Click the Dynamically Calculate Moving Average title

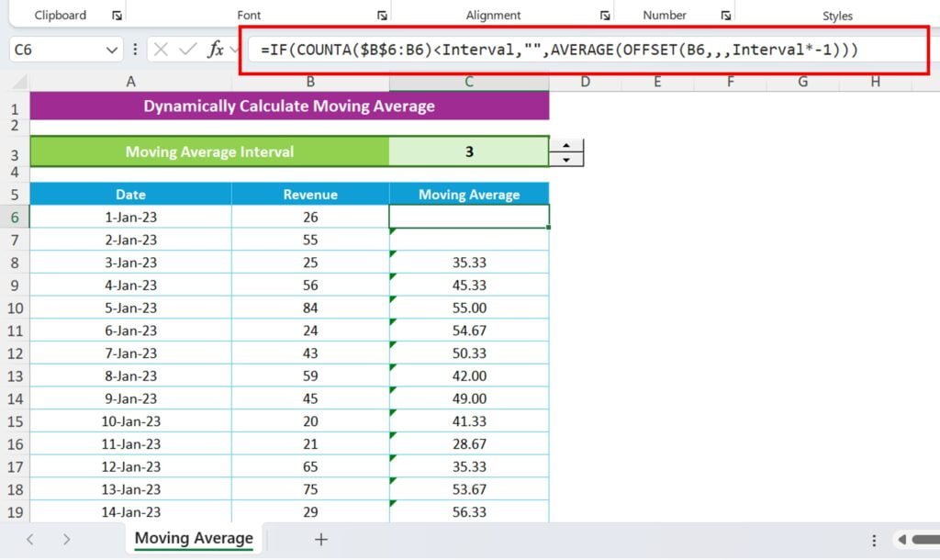(289, 106)
